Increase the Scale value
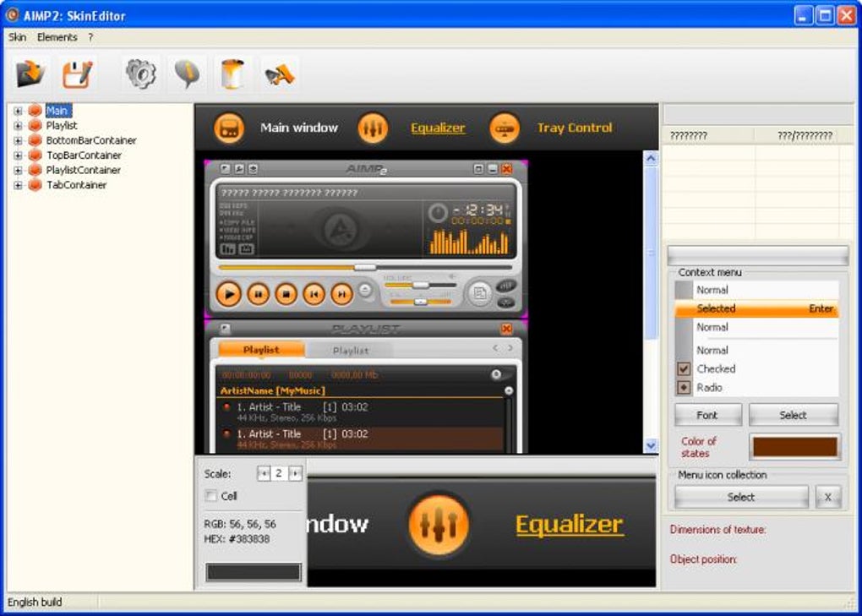The height and width of the screenshot is (616, 862). pos(295,473)
